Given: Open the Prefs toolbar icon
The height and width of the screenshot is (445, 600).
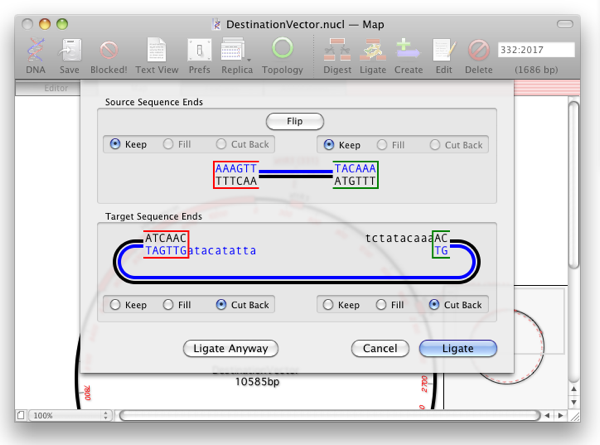Looking at the screenshot, I should (x=199, y=55).
